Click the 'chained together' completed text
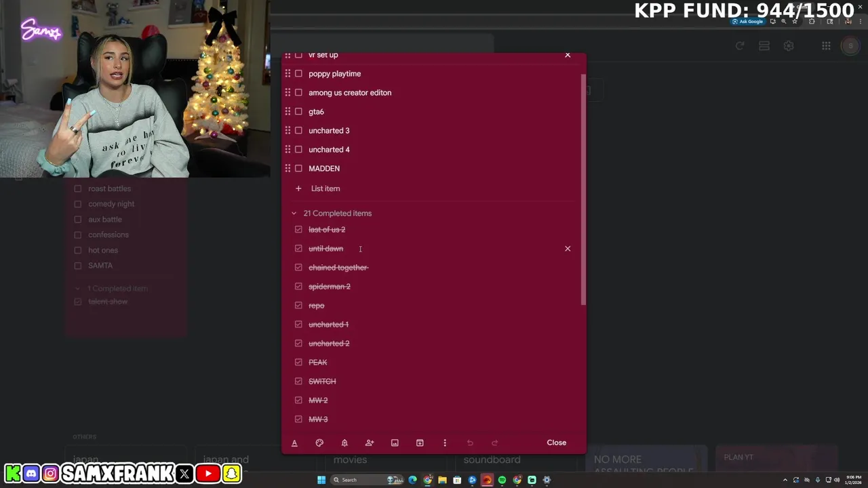 click(338, 268)
